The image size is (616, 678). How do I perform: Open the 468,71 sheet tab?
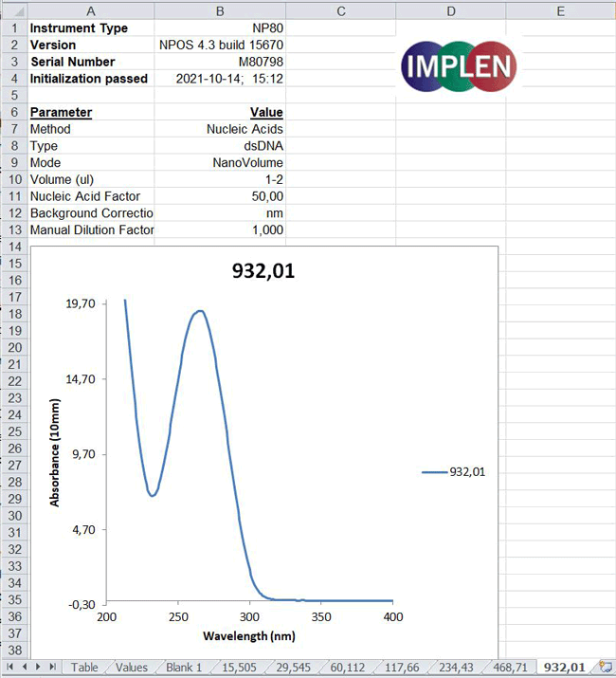click(x=510, y=668)
